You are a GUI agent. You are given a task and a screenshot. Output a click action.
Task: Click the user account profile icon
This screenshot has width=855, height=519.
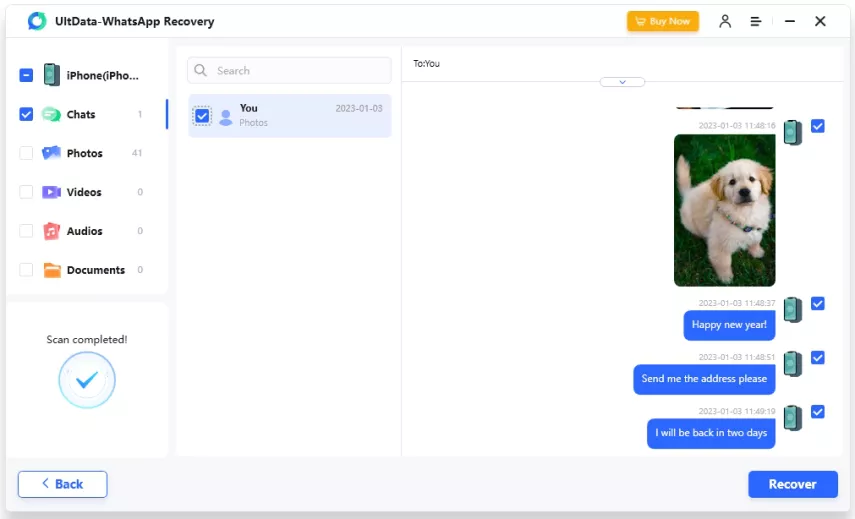click(x=725, y=21)
